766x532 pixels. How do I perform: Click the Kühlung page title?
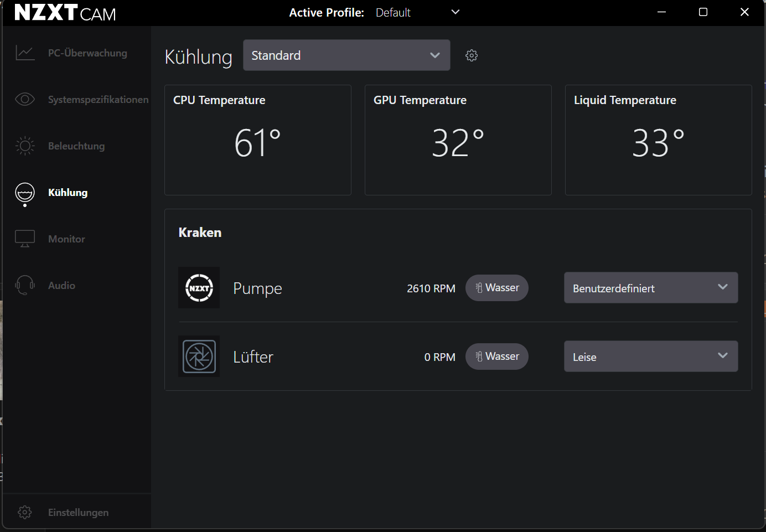pyautogui.click(x=199, y=57)
